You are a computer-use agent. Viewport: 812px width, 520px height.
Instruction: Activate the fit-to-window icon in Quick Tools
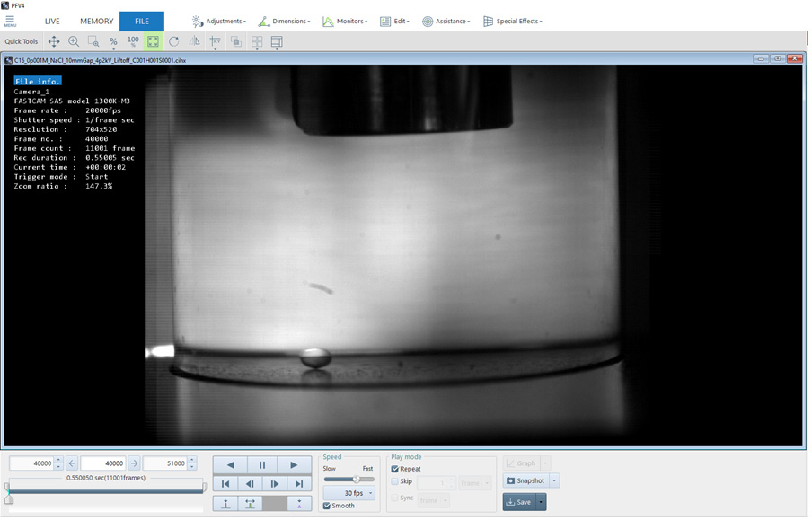[x=154, y=41]
